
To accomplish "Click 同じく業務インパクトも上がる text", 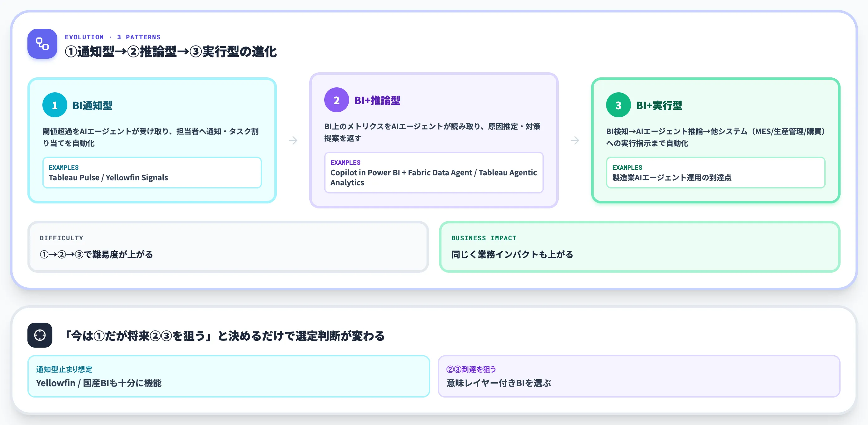I will coord(512,254).
